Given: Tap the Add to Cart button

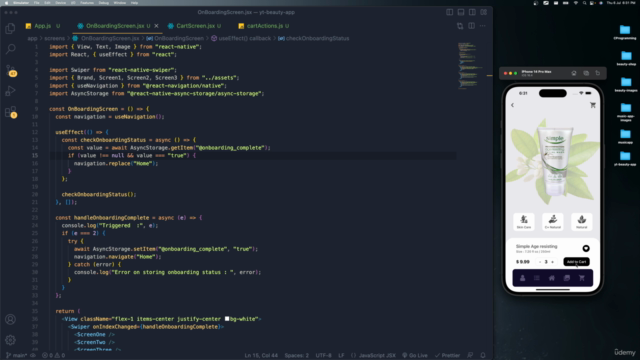Looking at the screenshot, I should pos(576,262).
